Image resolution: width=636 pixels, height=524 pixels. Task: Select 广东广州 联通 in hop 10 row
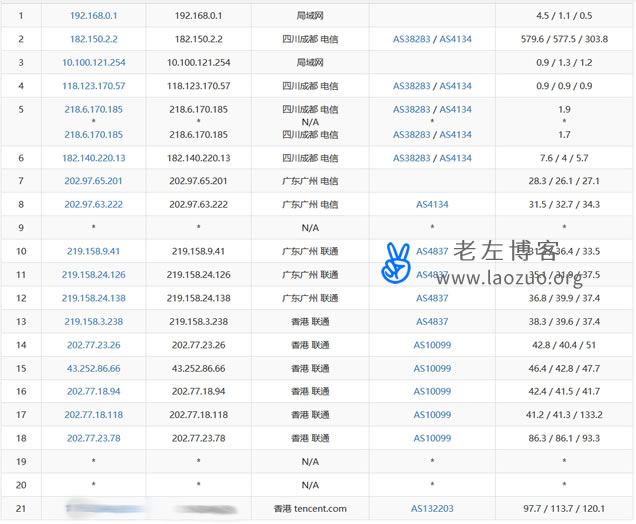pyautogui.click(x=310, y=251)
